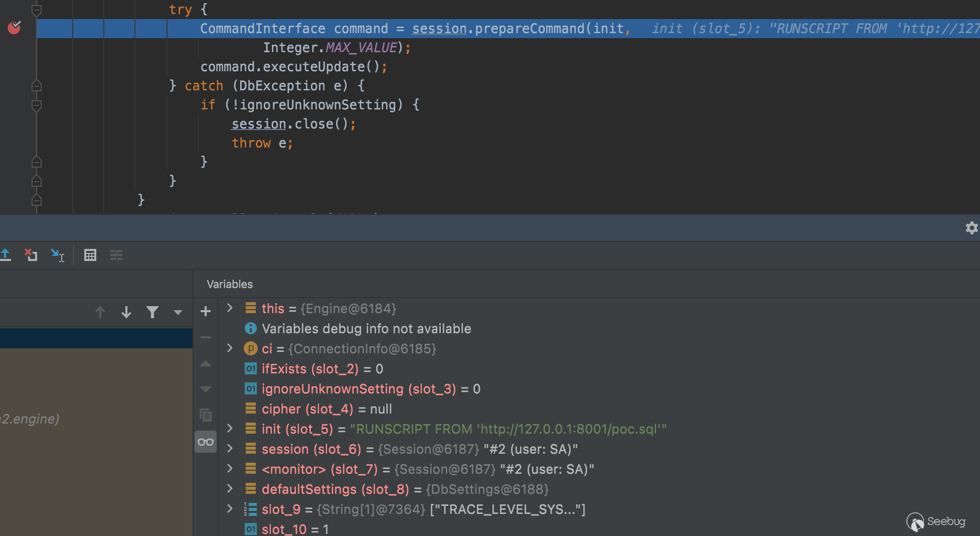Image resolution: width=980 pixels, height=536 pixels.
Task: Click the duplicate watch copy icon
Action: coord(206,415)
